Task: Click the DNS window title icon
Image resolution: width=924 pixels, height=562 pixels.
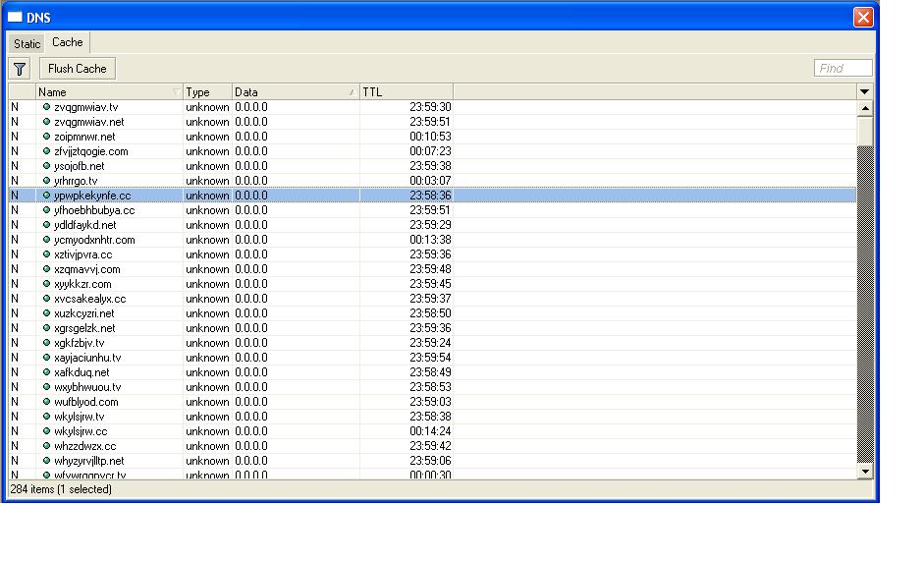Action: tap(15, 17)
